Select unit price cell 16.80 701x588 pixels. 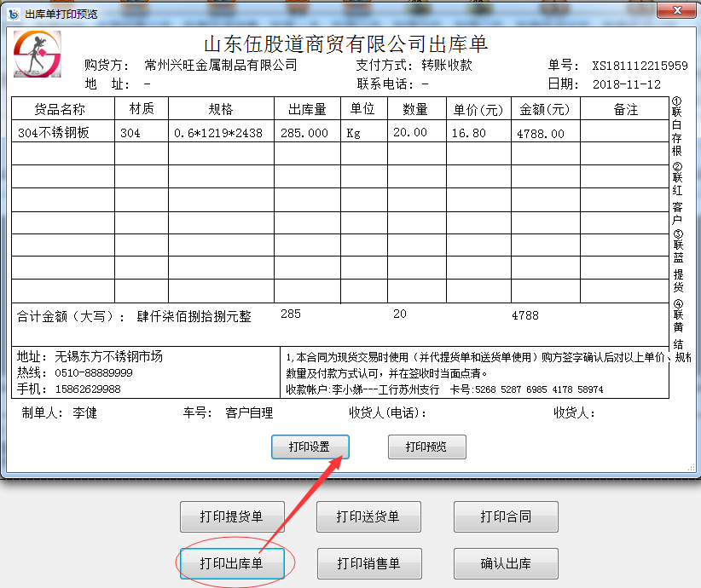tap(478, 131)
